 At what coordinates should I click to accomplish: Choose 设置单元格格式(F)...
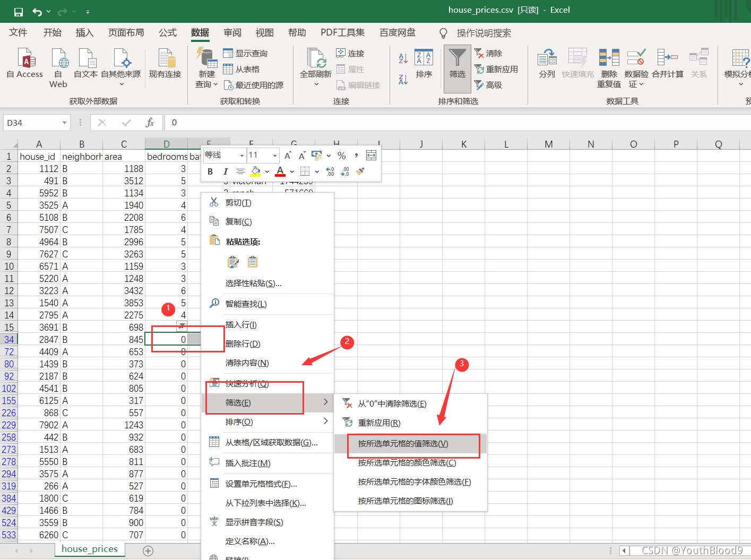pos(267,484)
